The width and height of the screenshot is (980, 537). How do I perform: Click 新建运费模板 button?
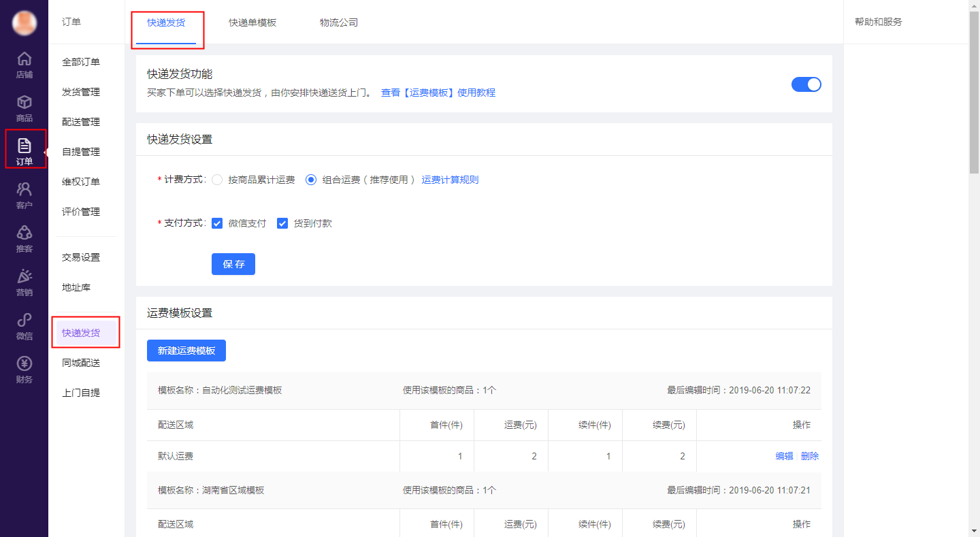tap(186, 351)
